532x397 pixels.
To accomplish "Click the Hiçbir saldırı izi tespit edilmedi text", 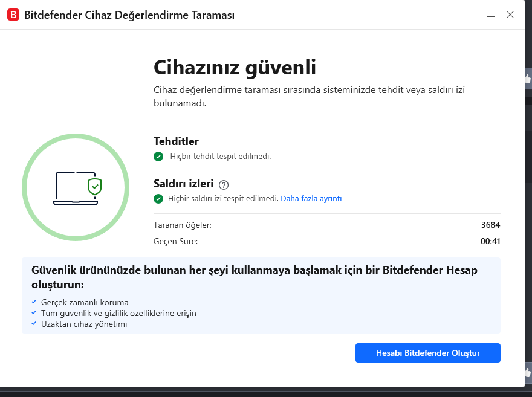I will (x=223, y=199).
